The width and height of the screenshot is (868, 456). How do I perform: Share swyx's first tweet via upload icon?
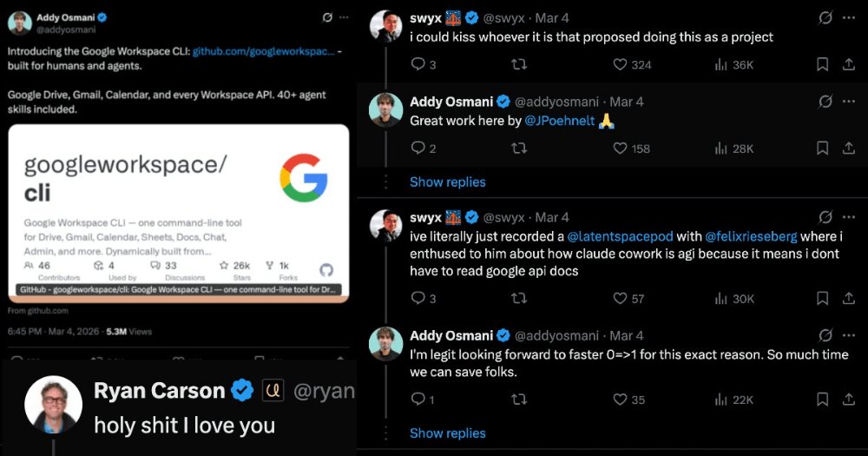[x=849, y=64]
